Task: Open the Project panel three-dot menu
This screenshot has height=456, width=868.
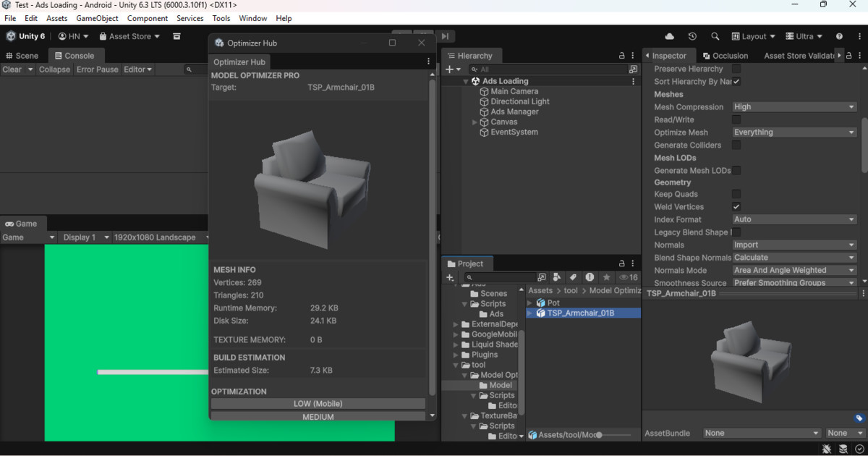Action: [x=634, y=263]
